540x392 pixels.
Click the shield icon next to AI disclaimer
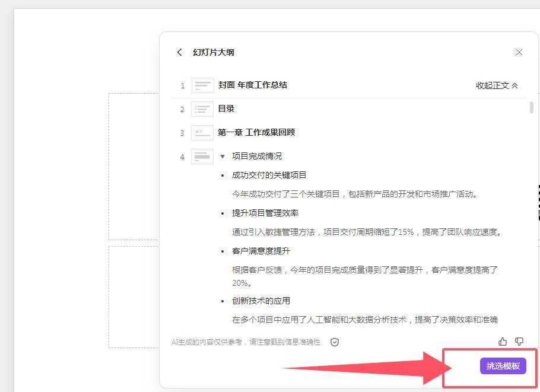(335, 342)
